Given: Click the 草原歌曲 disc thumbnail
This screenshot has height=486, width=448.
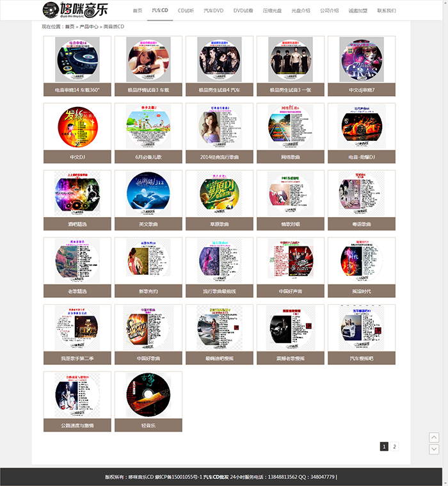Looking at the screenshot, I should (x=220, y=194).
